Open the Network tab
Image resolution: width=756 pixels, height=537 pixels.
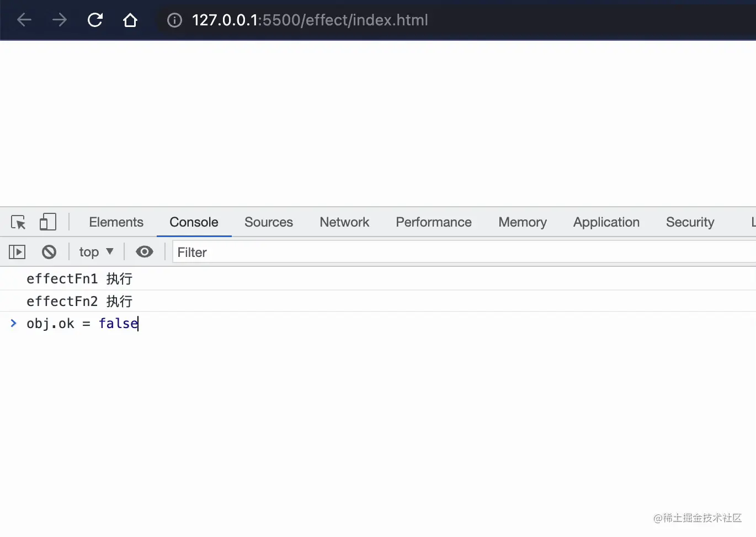click(344, 222)
